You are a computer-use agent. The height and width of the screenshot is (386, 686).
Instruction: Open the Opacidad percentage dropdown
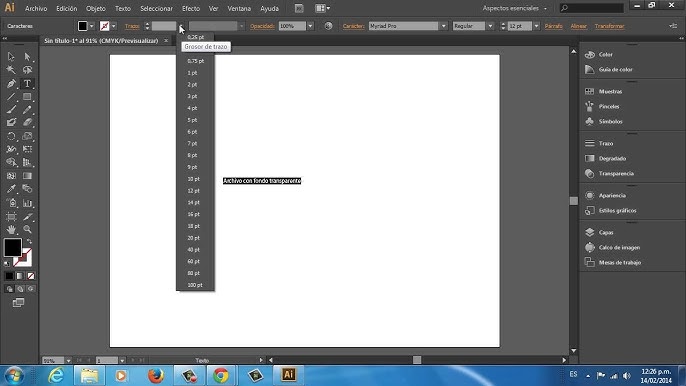coord(310,26)
